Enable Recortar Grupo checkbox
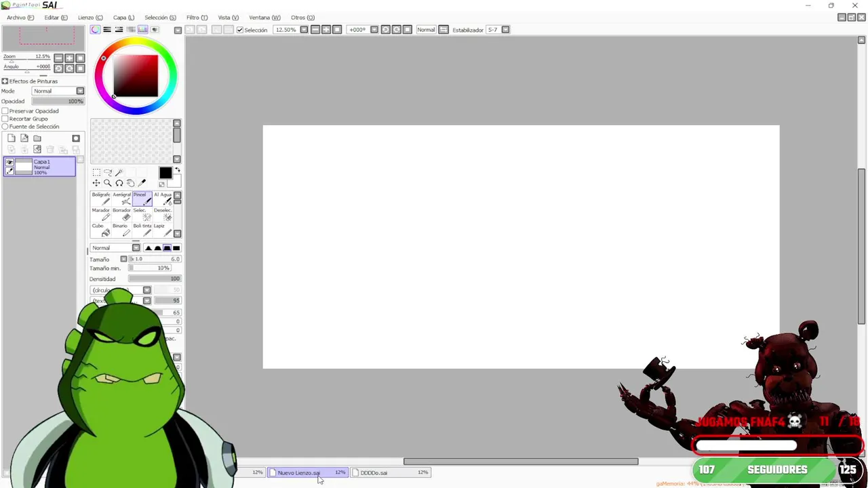868x488 pixels. (5, 119)
